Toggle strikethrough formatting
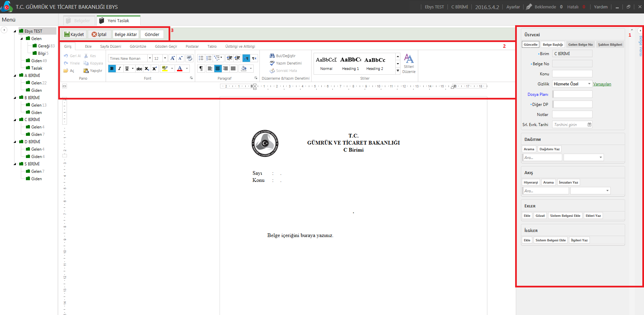Viewport: 644px width, 315px height. (139, 69)
